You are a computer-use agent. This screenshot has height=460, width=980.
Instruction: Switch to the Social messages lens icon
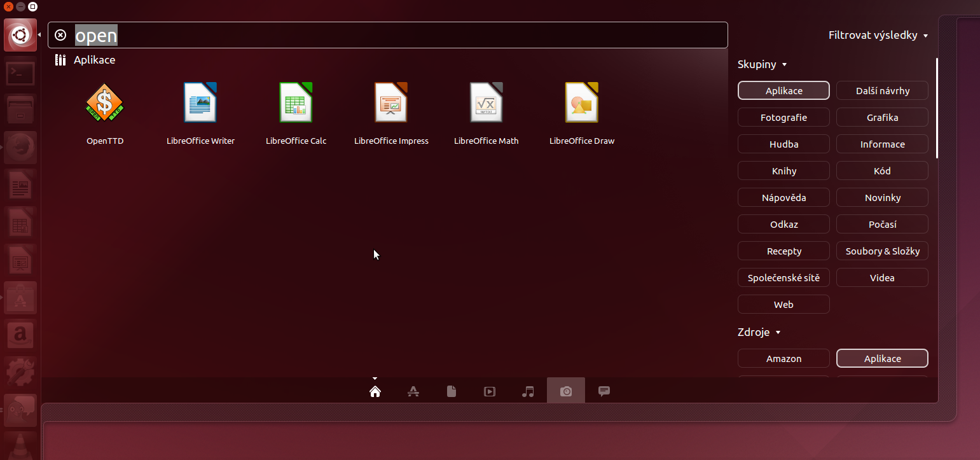tap(604, 391)
